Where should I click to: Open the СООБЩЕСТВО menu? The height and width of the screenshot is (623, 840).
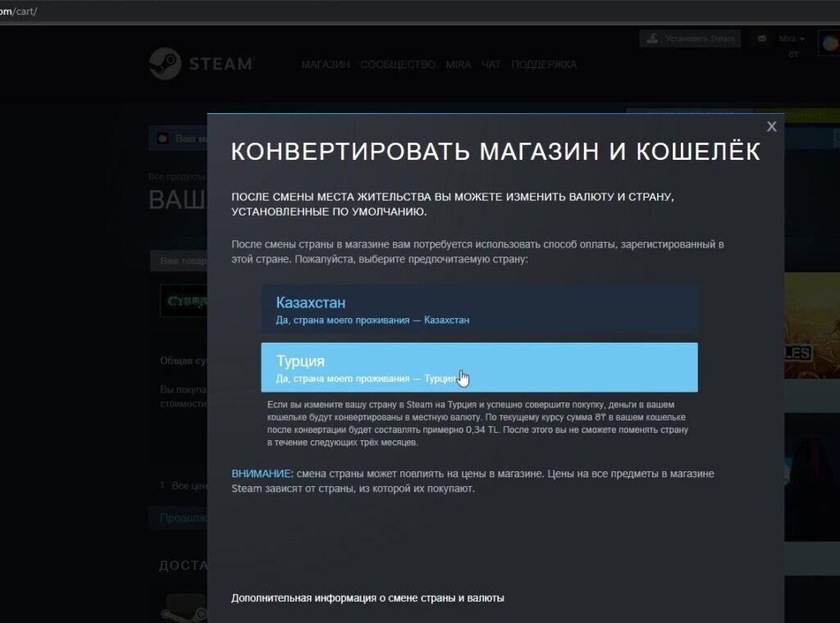[398, 65]
